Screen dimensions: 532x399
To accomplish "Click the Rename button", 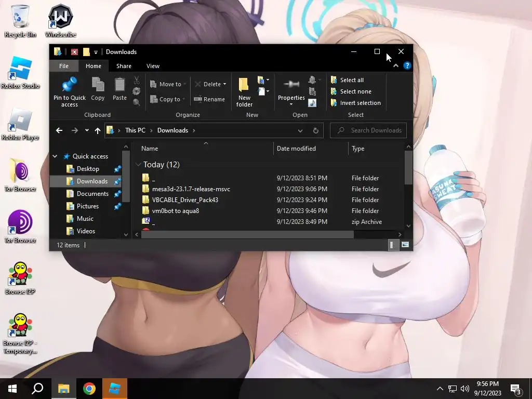I will click(209, 99).
